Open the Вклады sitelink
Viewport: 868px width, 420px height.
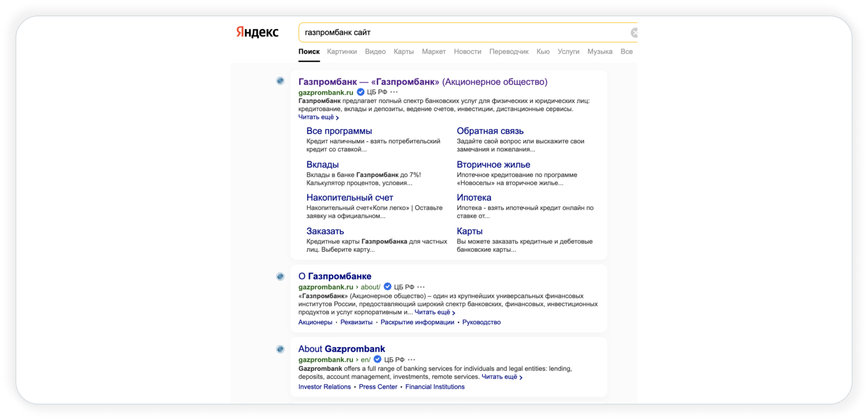pyautogui.click(x=322, y=165)
